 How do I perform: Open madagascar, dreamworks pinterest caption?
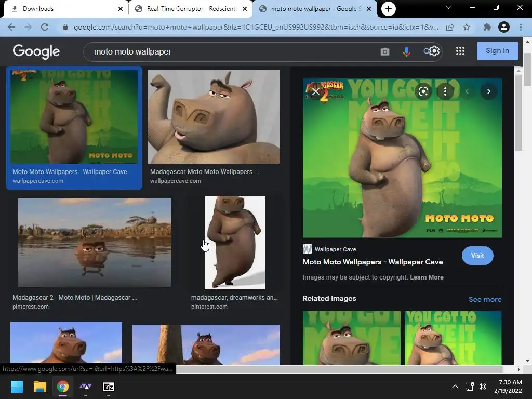coord(234,298)
